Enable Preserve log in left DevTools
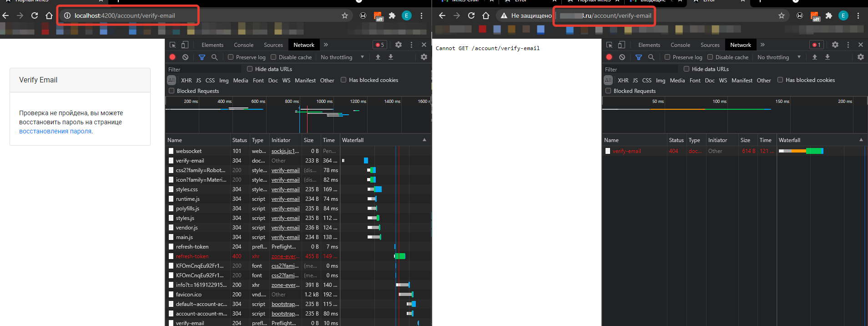This screenshot has height=326, width=868. (x=231, y=57)
